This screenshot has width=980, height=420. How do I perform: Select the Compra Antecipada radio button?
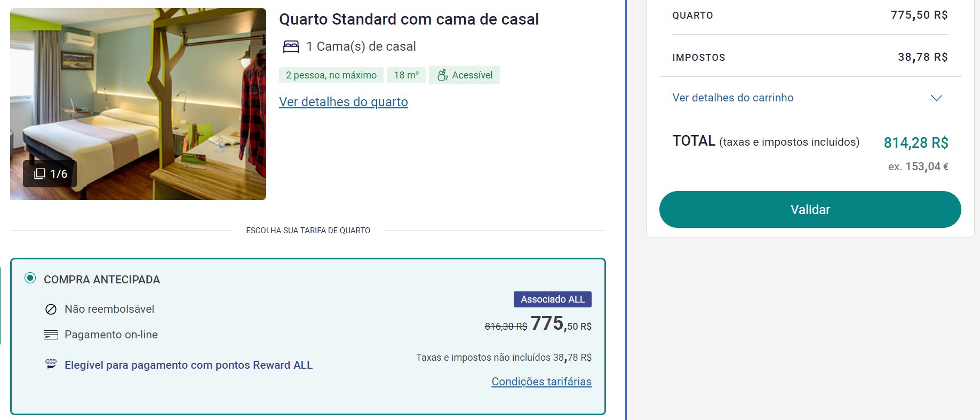coord(30,278)
